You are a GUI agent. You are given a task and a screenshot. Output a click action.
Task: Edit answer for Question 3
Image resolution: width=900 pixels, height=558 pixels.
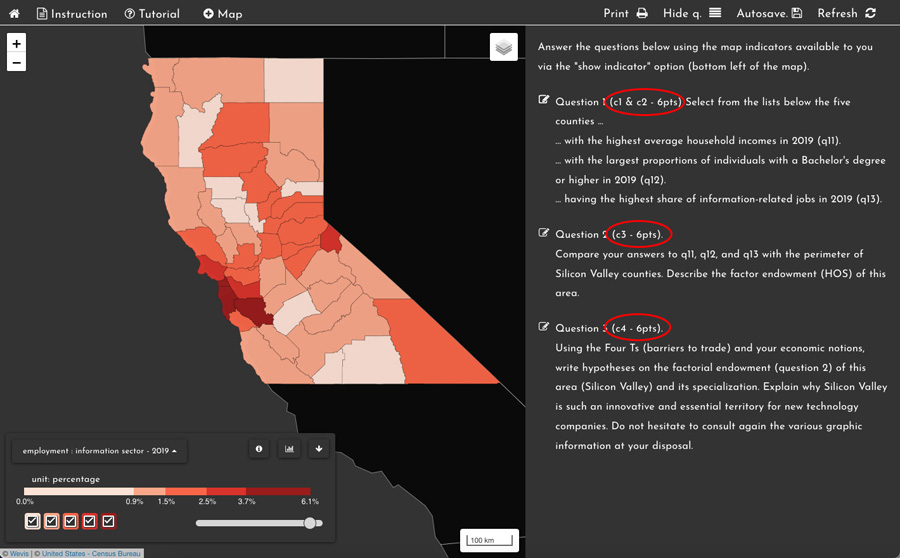pyautogui.click(x=544, y=327)
